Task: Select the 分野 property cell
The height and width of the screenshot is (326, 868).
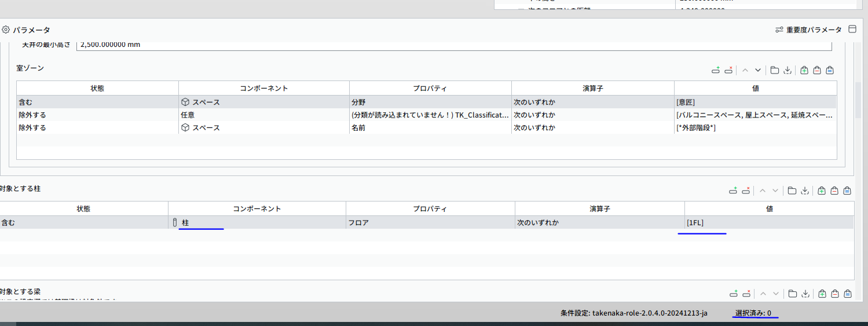Action: [x=430, y=102]
